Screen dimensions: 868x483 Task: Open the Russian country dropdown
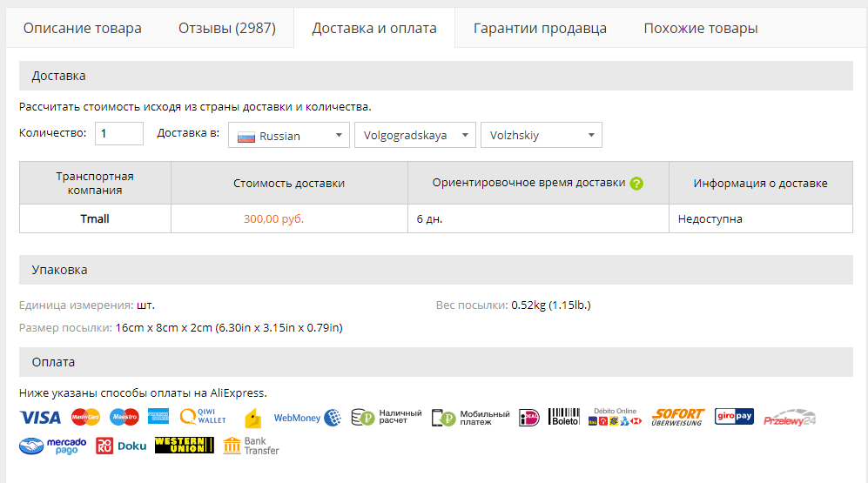[x=289, y=135]
